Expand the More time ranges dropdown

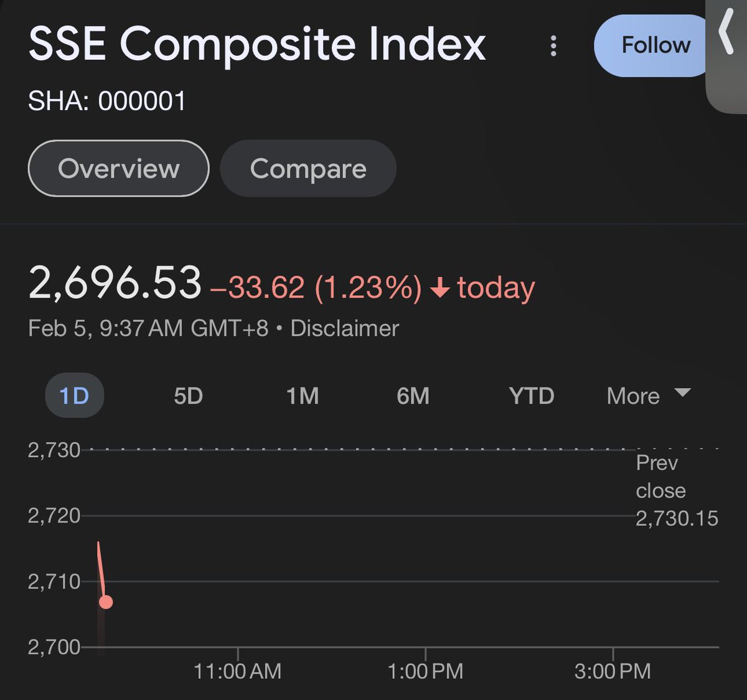(647, 395)
